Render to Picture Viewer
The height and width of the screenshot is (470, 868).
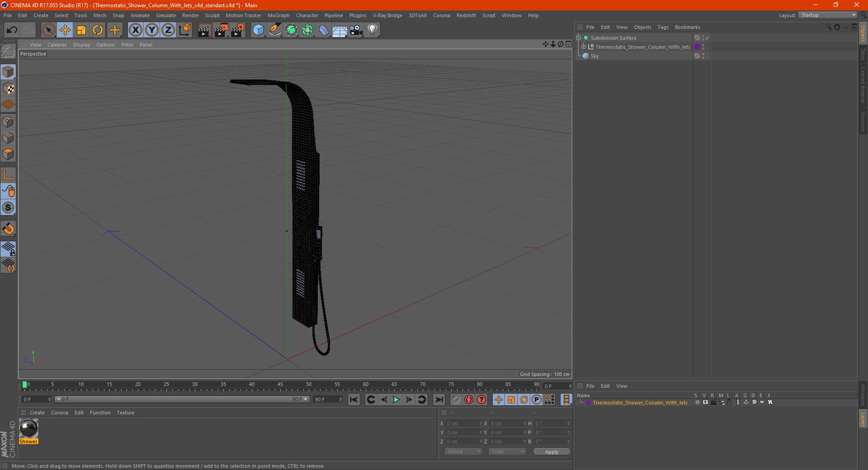[x=221, y=30]
